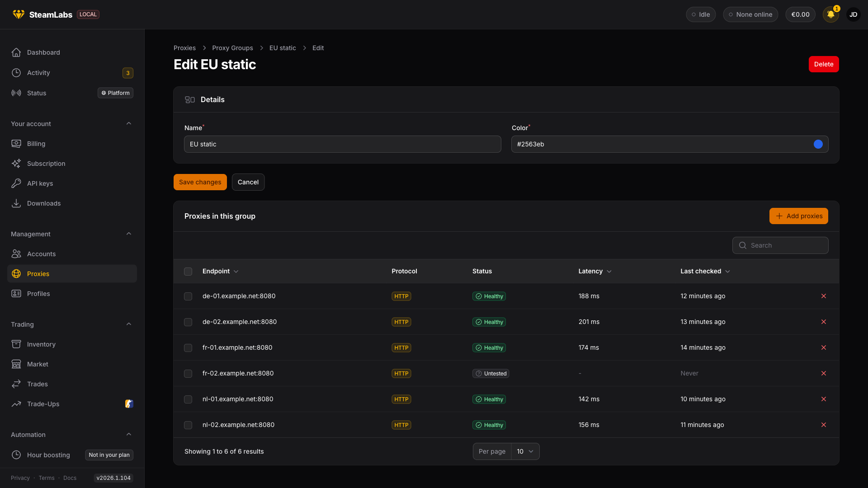Image resolution: width=868 pixels, height=488 pixels.
Task: Go to Billing in the sidebar
Action: 72,144
